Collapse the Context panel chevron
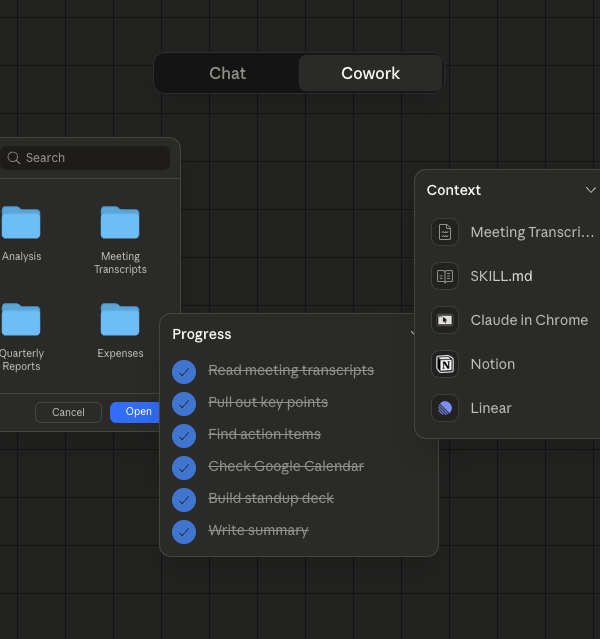The width and height of the screenshot is (600, 639). tap(590, 190)
